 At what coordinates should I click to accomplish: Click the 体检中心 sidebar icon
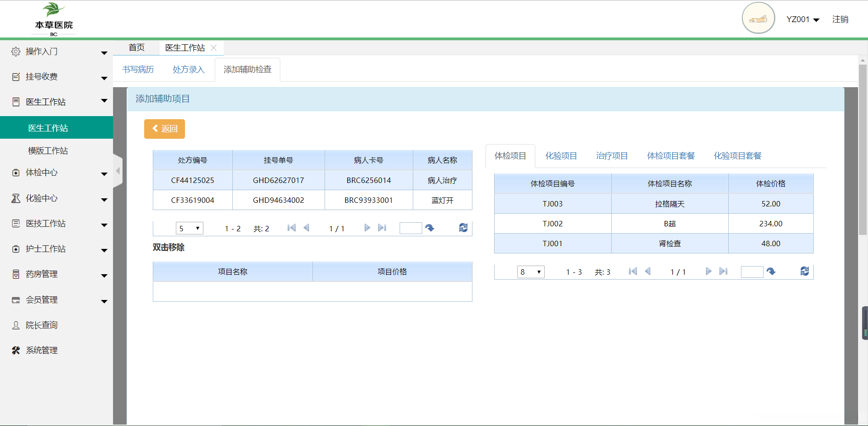click(15, 173)
